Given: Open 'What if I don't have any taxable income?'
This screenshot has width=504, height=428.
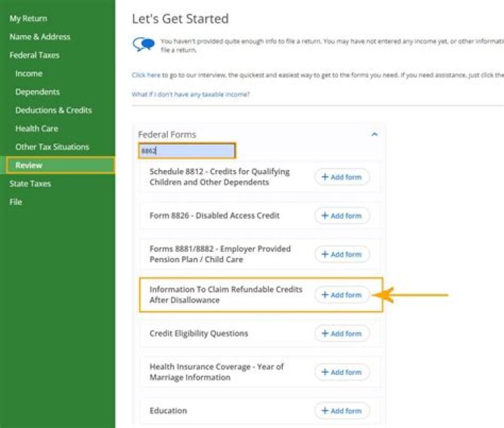Looking at the screenshot, I should tap(190, 94).
